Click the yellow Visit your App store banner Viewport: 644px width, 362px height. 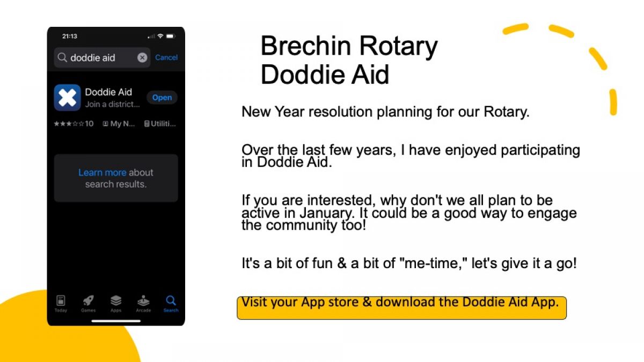[401, 307]
